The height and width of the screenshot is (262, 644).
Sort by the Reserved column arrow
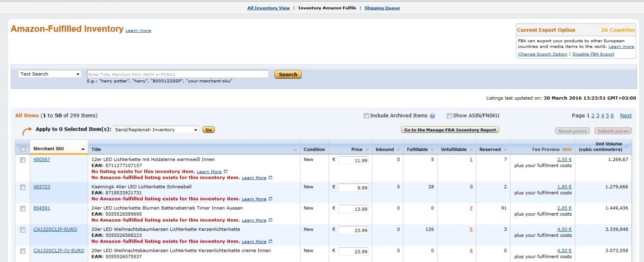[x=505, y=149]
